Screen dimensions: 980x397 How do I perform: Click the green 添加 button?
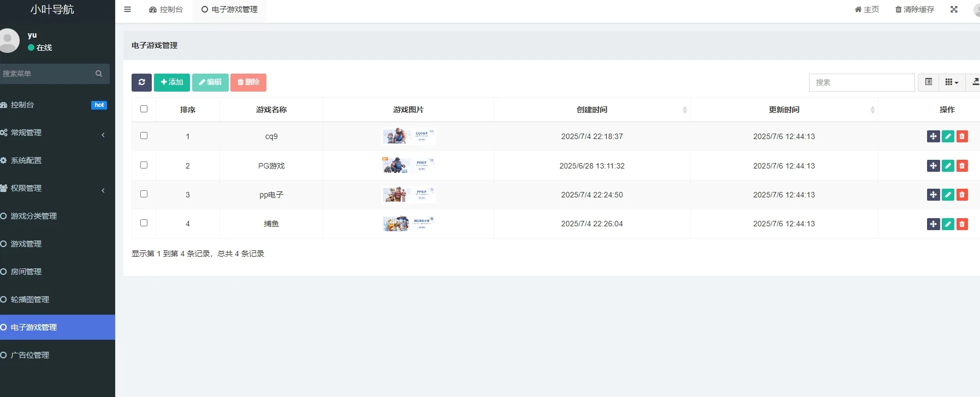[172, 82]
